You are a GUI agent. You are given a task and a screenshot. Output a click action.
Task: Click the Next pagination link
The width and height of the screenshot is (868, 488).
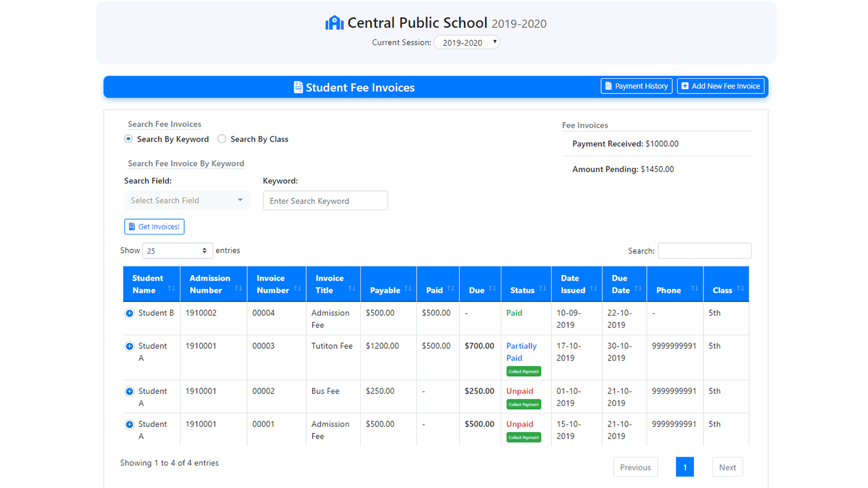(727, 468)
